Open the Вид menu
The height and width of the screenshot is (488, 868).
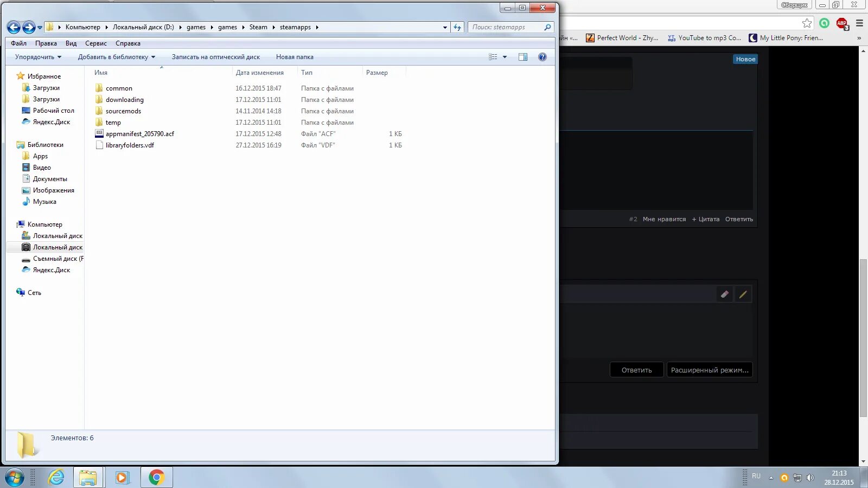click(71, 43)
